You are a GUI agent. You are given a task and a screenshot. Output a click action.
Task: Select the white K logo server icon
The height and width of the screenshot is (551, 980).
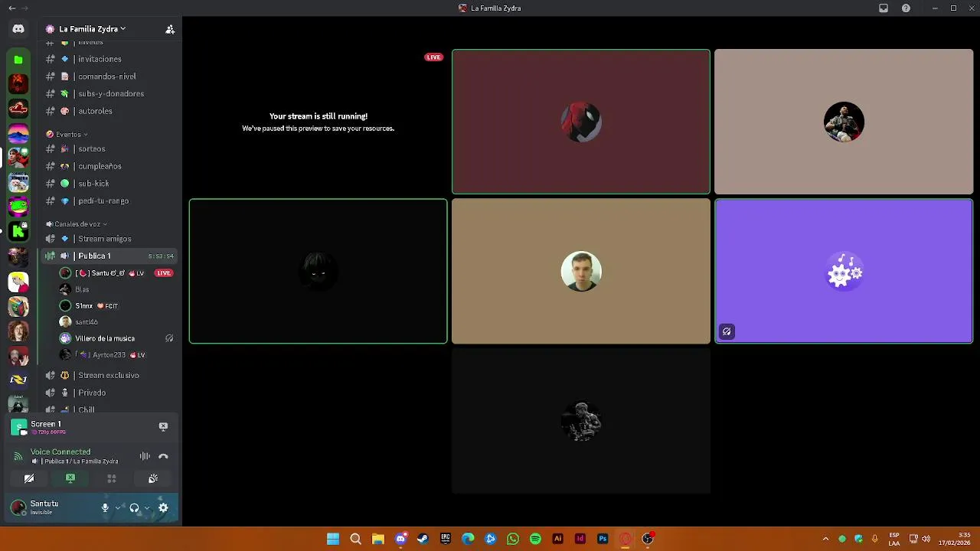[x=18, y=231]
